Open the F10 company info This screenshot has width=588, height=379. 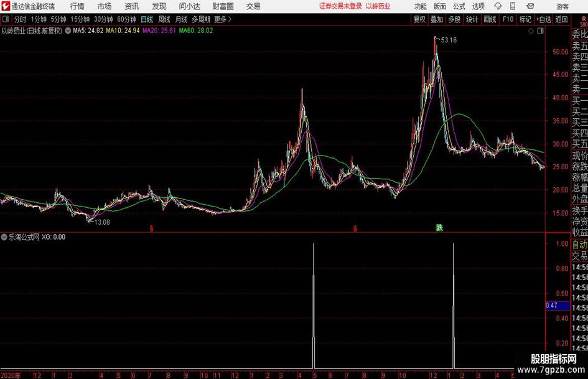point(508,19)
